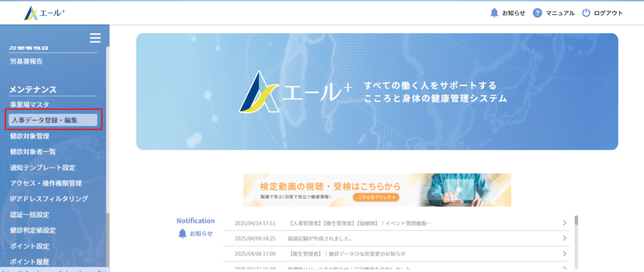The height and width of the screenshot is (272, 644).
Task: Open 健診対象管理 menu item
Action: pyautogui.click(x=30, y=136)
